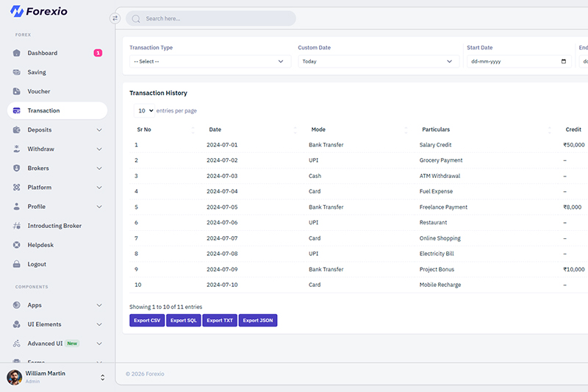Click the Helpdesk icon in sidebar

pyautogui.click(x=17, y=245)
